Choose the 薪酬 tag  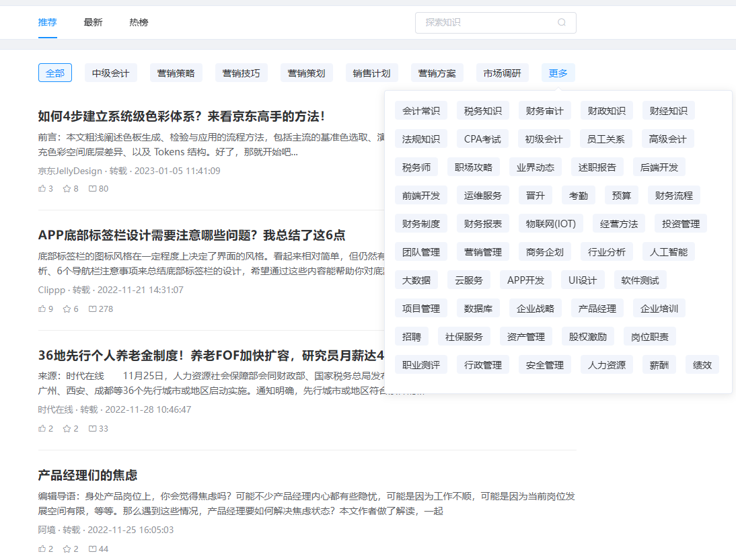[659, 364]
